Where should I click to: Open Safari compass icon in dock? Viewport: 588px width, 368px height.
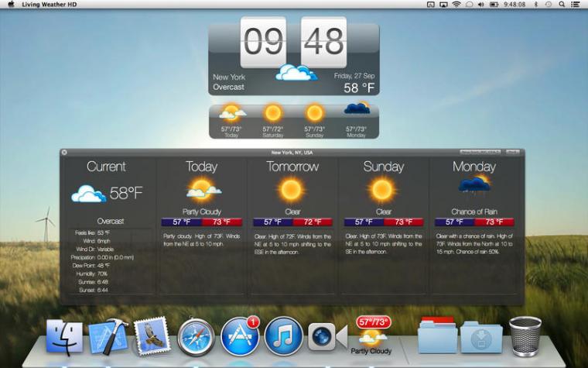pyautogui.click(x=196, y=337)
